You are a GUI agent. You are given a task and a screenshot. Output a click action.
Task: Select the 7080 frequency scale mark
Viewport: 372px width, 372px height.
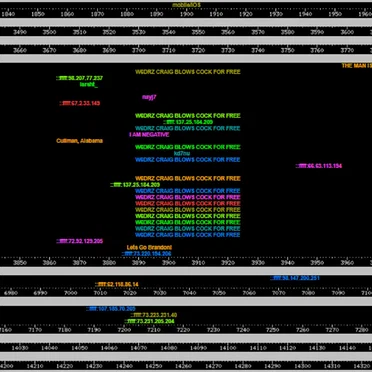(308, 293)
